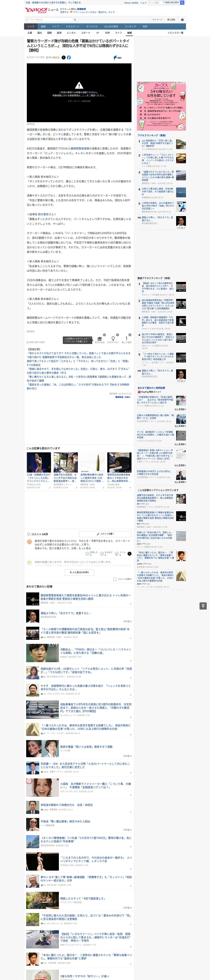Open the トップ navigation tab
210x980 pixels.
[31, 27]
